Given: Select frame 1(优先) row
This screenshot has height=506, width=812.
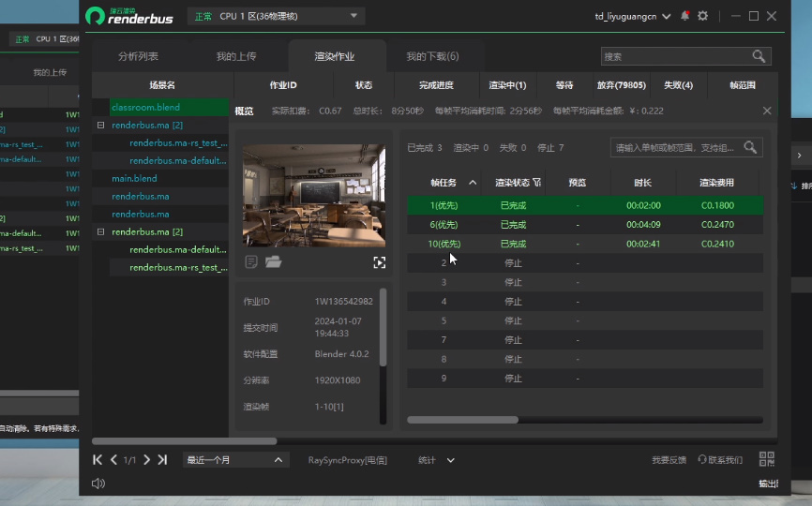Looking at the screenshot, I should pos(585,205).
